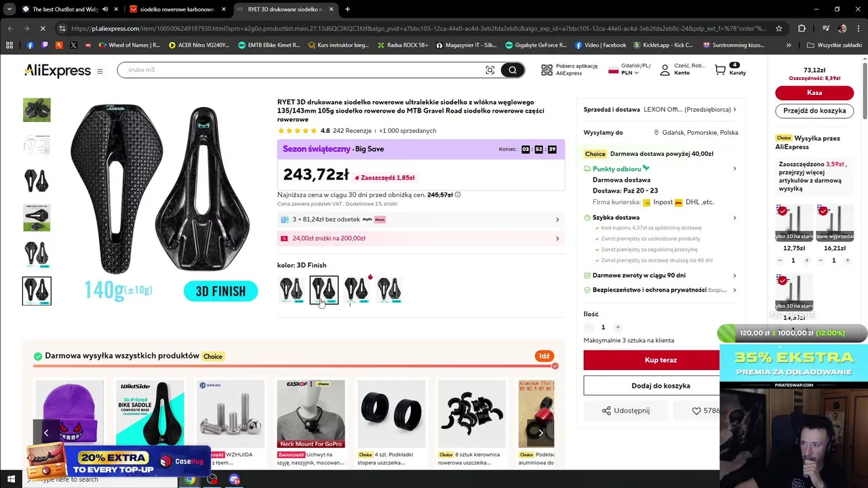This screenshot has height=488, width=868.
Task: Select the first color variant thumbnail
Action: 292,290
